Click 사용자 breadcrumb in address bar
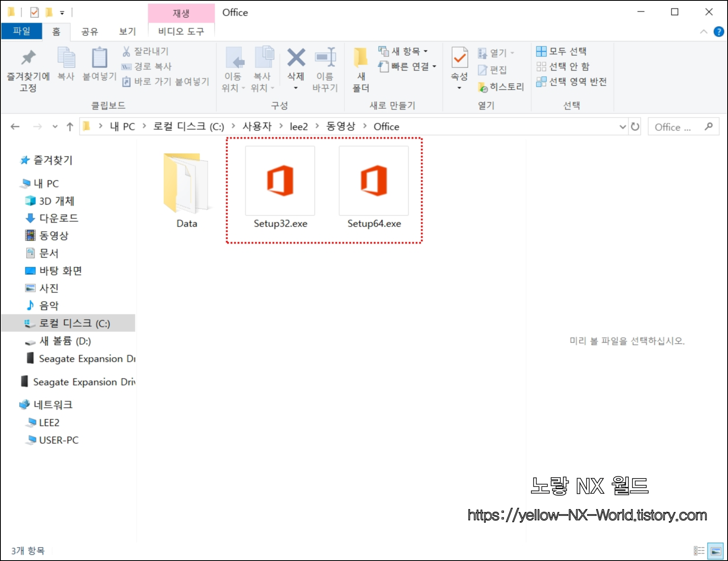The height and width of the screenshot is (561, 728). click(257, 127)
